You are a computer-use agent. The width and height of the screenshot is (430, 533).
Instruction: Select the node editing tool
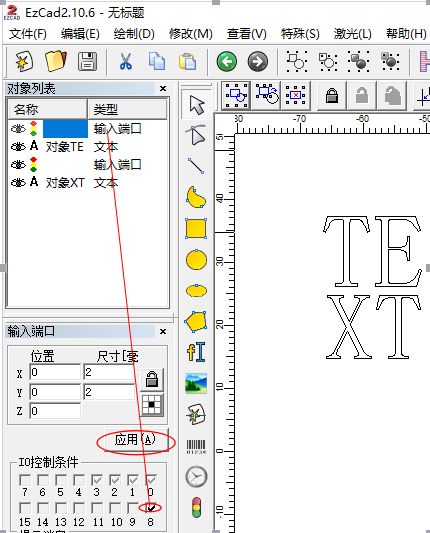[196, 135]
